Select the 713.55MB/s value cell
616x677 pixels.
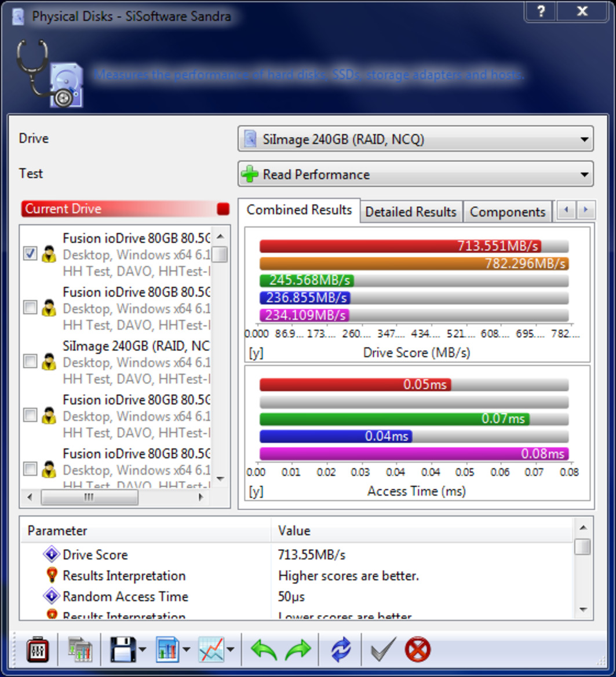pos(311,554)
